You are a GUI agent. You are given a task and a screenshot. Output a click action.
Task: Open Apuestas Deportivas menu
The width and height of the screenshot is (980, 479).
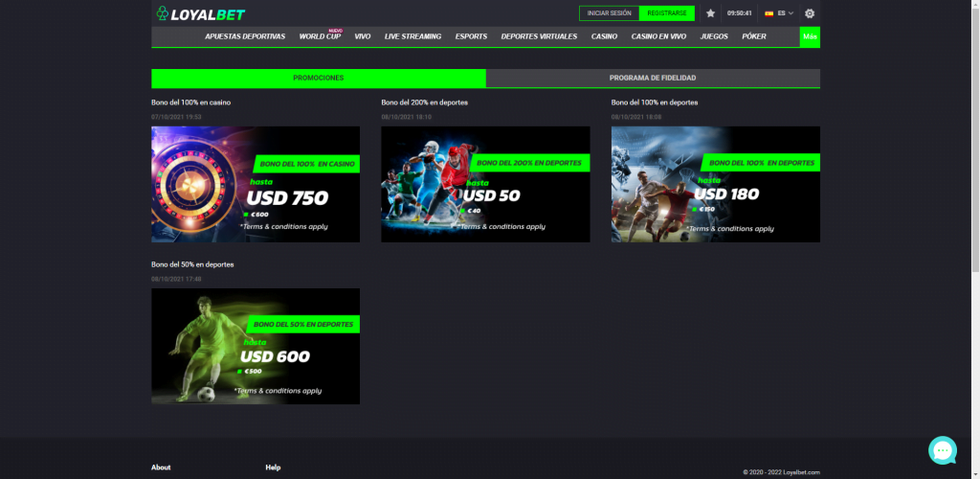pyautogui.click(x=245, y=36)
